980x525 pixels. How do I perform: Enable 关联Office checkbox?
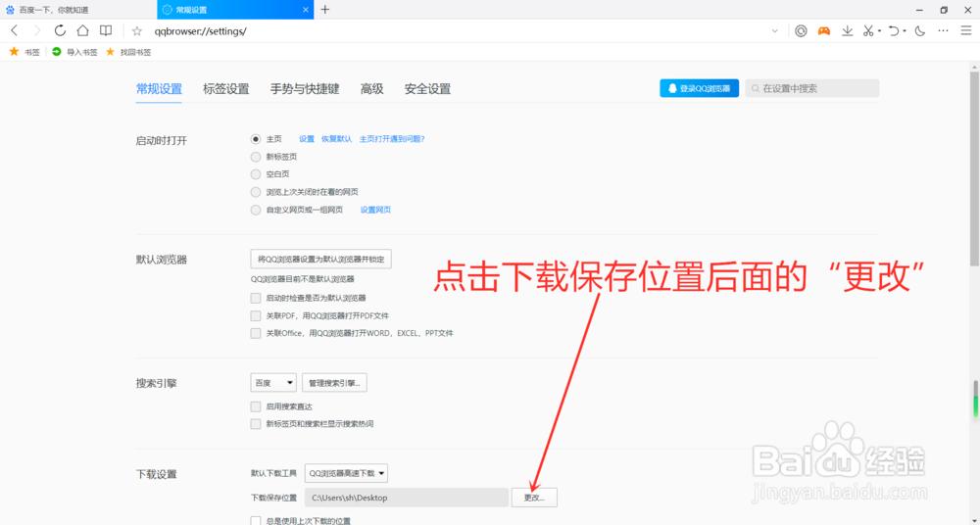click(255, 333)
